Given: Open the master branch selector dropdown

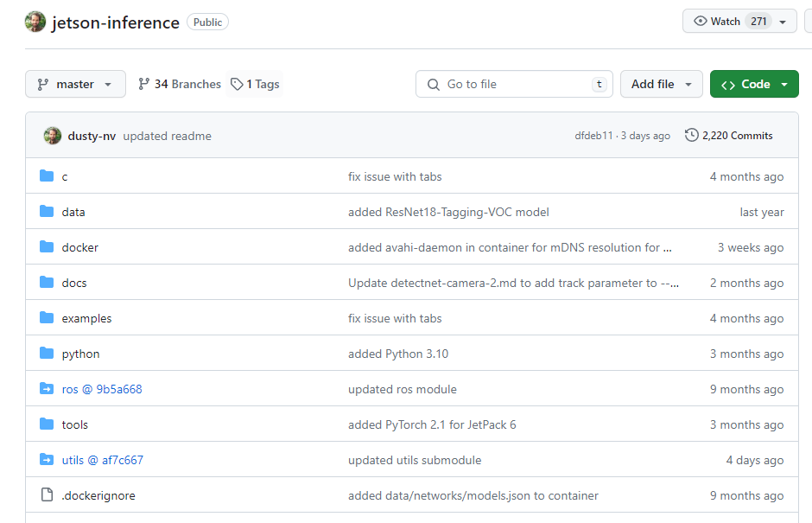Looking at the screenshot, I should [75, 84].
